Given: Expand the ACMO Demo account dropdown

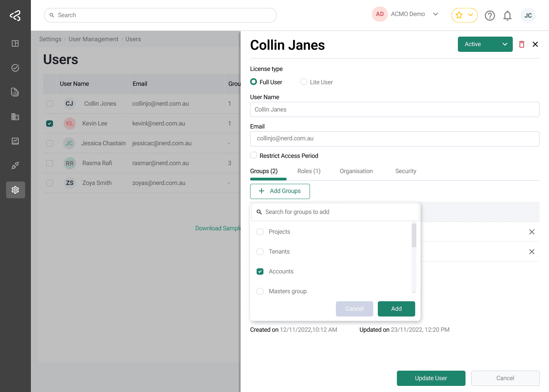Looking at the screenshot, I should pos(436,14).
